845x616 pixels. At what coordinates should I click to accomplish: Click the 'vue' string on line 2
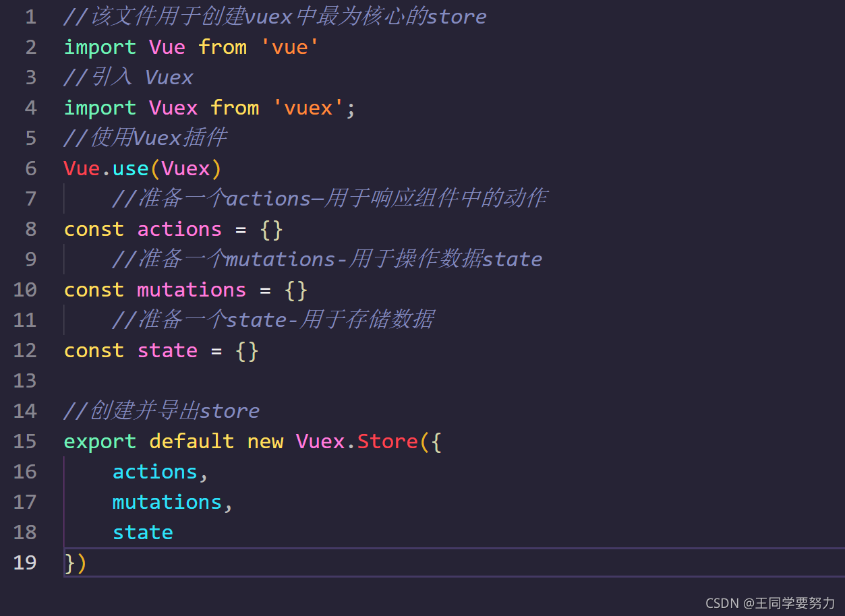(x=290, y=47)
